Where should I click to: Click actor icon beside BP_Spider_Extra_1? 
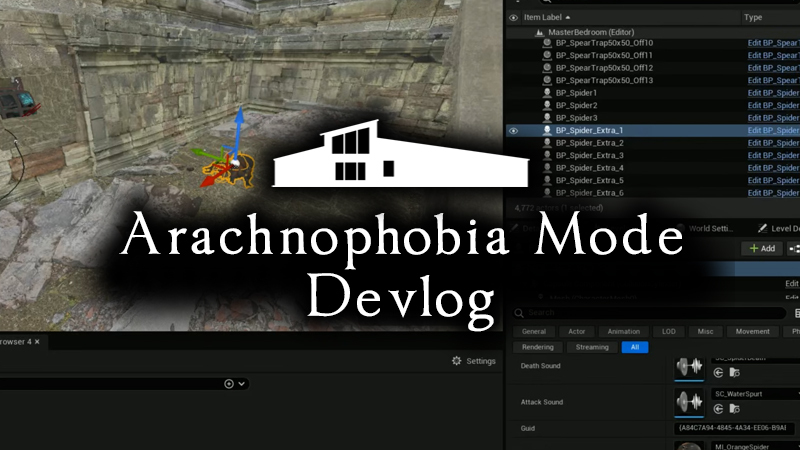point(547,130)
